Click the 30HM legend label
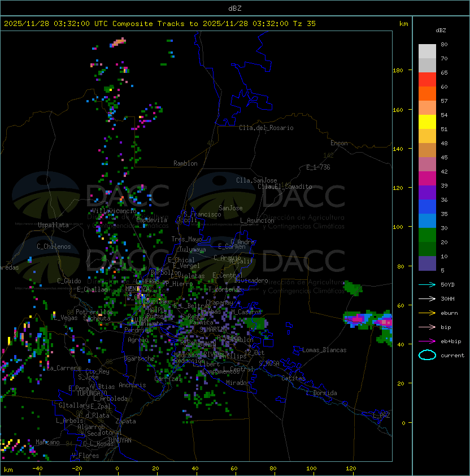The image size is (470, 476). (x=447, y=298)
